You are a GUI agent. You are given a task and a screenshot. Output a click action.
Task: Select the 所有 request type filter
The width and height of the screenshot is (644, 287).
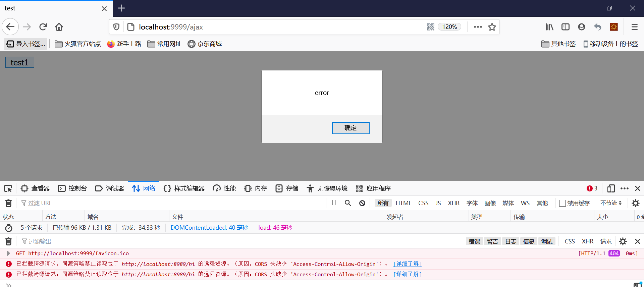tap(383, 203)
